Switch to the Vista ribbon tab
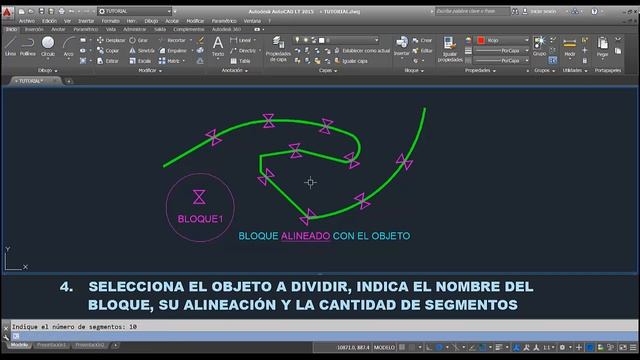The width and height of the screenshot is (640, 360). (111, 29)
